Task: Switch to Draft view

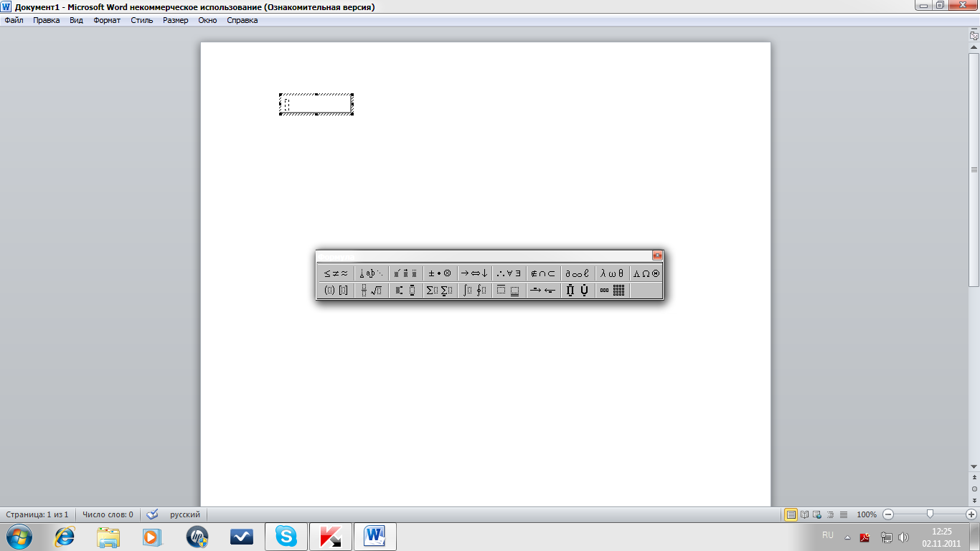Action: click(x=844, y=514)
